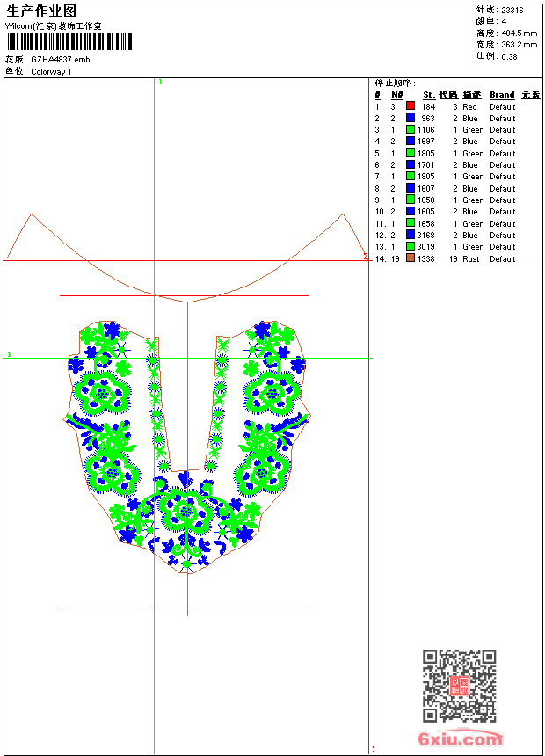Click the 'Rust' description in row 14

point(471,259)
